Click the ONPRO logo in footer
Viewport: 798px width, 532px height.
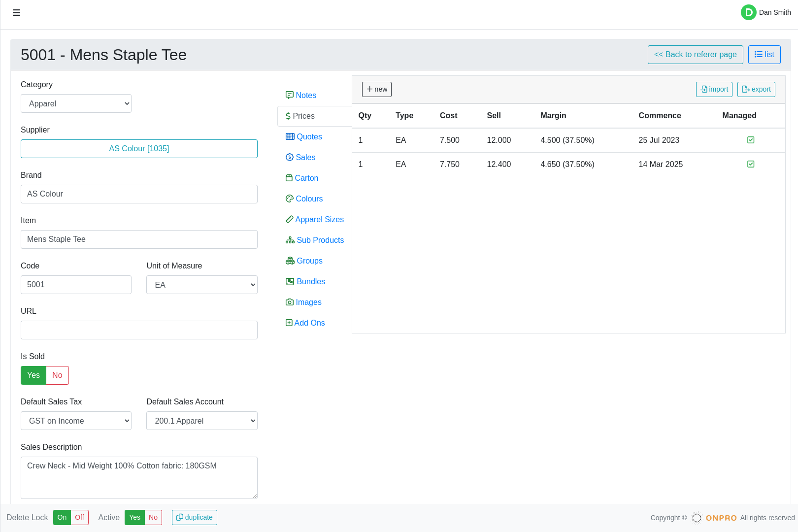coord(714,518)
